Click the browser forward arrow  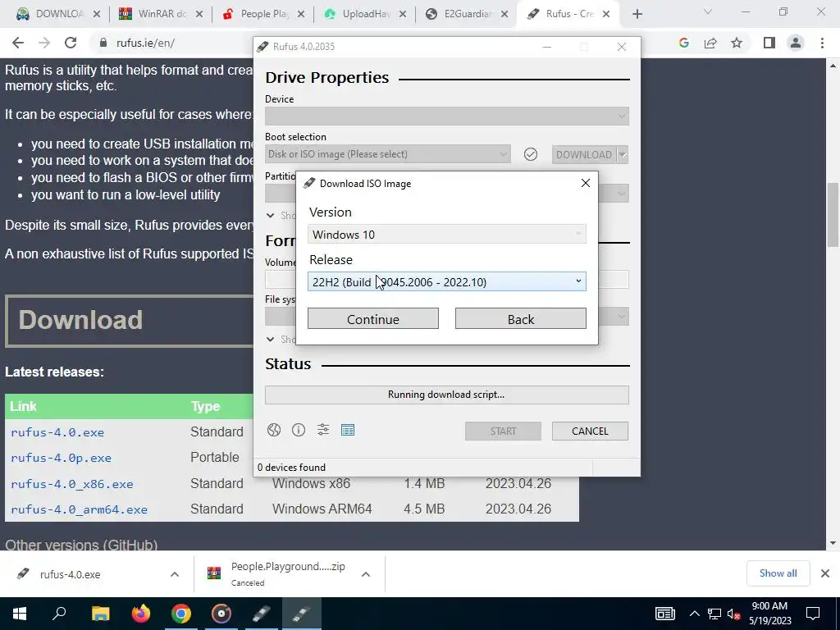pyautogui.click(x=44, y=43)
